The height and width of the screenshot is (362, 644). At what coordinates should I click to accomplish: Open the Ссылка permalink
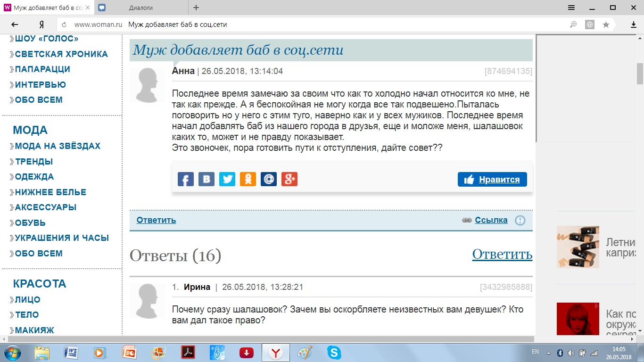coord(491,220)
